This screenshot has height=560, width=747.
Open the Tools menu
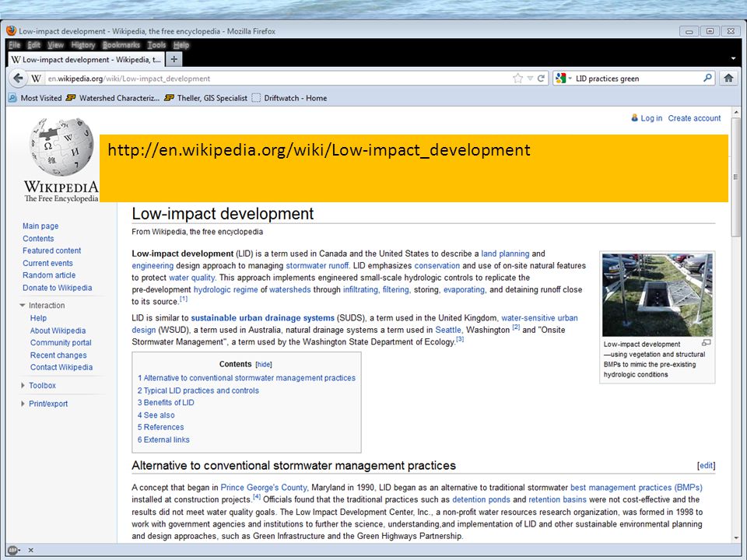click(156, 45)
